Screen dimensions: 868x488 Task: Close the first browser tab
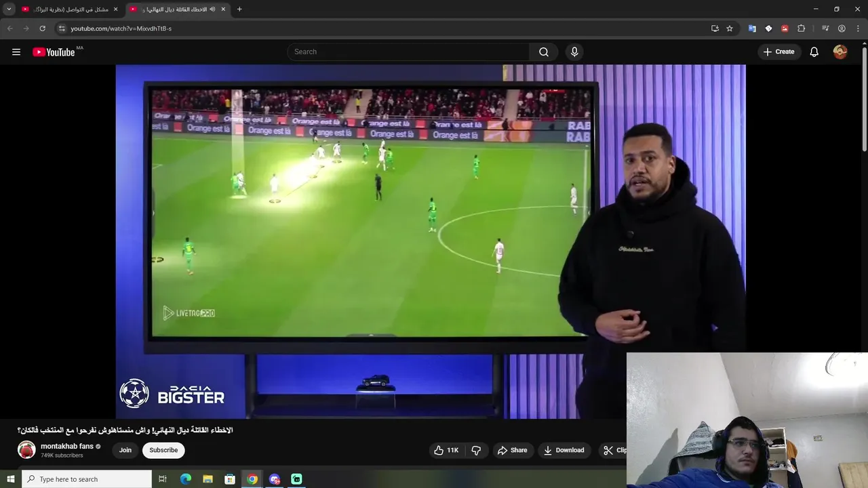[115, 9]
